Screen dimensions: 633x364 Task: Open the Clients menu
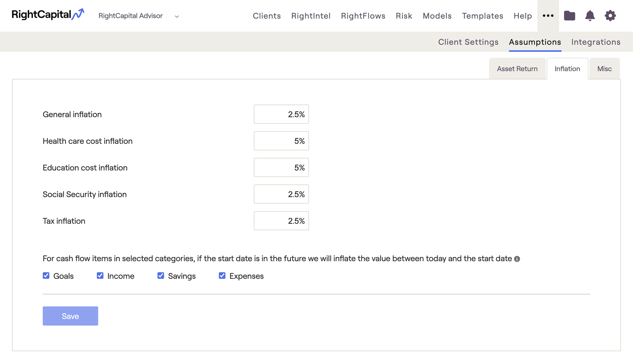(267, 16)
